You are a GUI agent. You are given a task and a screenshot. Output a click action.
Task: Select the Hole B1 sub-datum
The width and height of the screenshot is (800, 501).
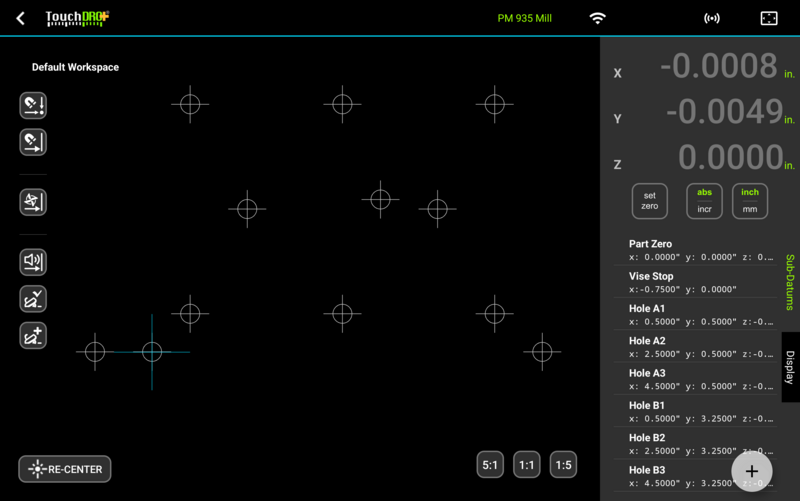695,411
